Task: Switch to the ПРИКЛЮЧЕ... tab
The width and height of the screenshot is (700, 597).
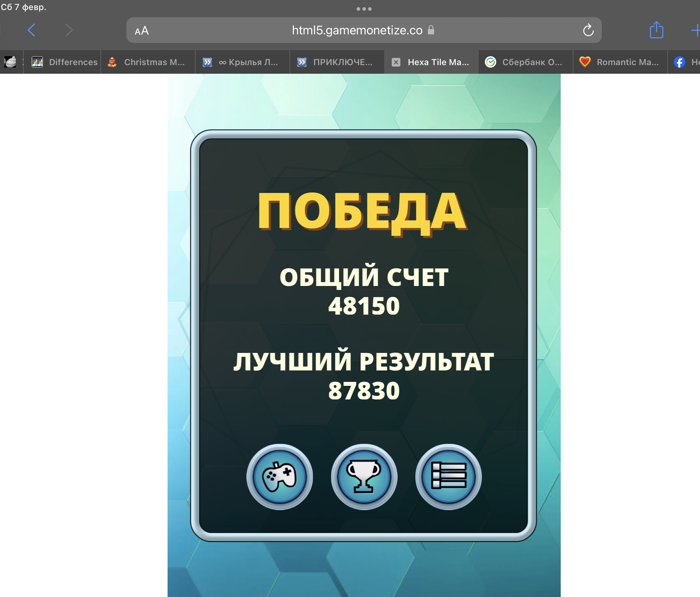Action: (x=337, y=62)
